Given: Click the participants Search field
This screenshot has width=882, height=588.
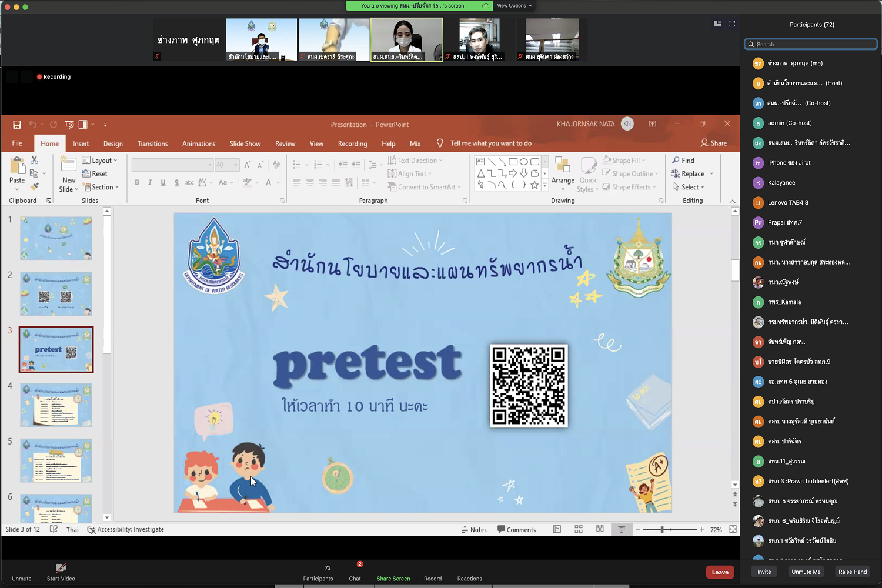Looking at the screenshot, I should [x=811, y=44].
